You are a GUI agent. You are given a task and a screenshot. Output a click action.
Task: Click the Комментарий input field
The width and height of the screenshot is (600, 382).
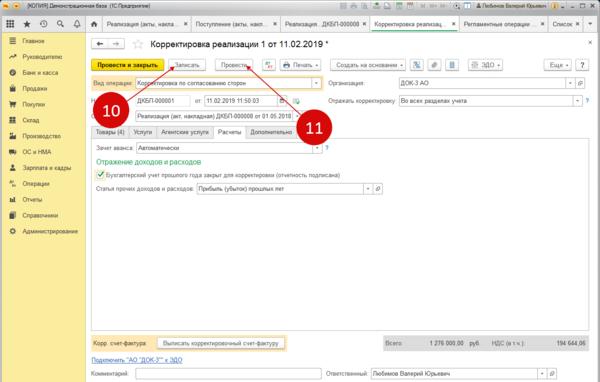(228, 373)
